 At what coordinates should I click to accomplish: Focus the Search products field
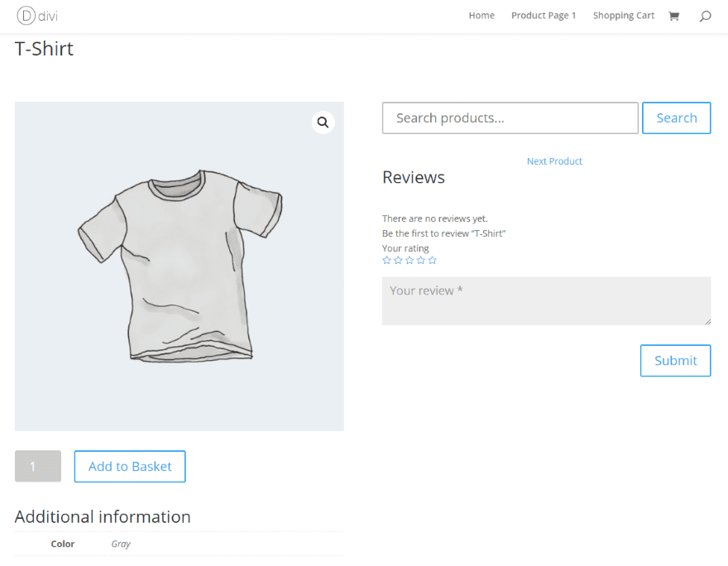tap(510, 118)
